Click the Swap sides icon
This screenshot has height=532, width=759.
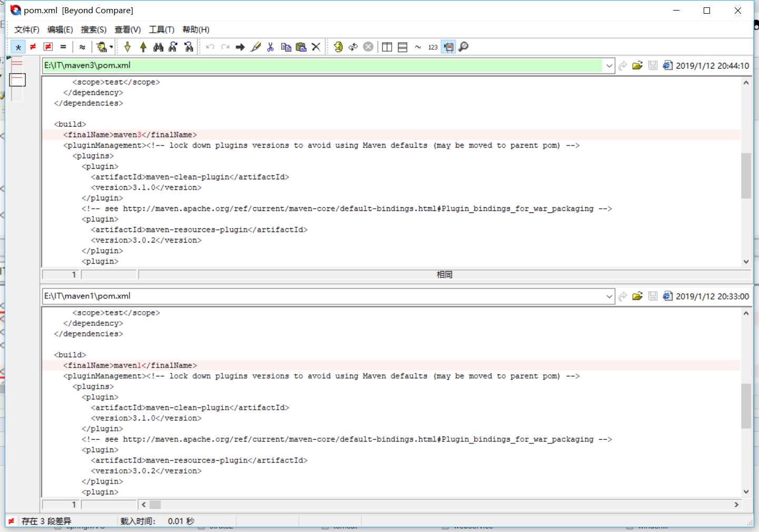click(353, 47)
